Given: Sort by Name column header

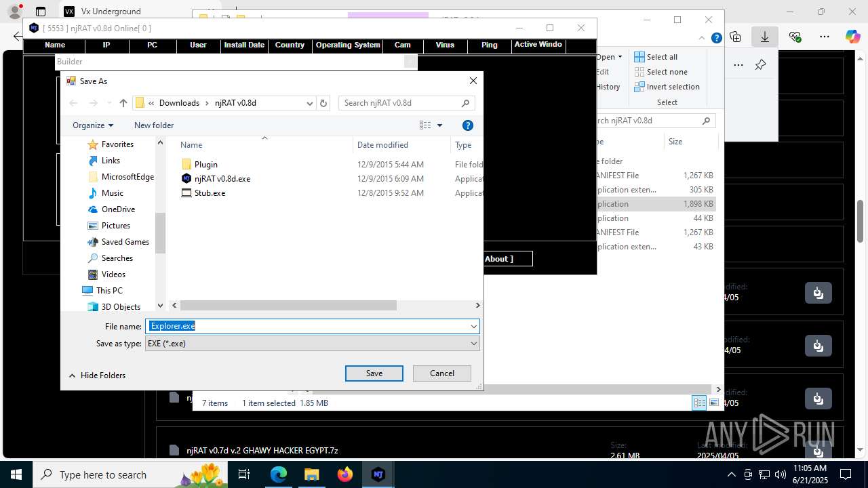Looking at the screenshot, I should 191,145.
